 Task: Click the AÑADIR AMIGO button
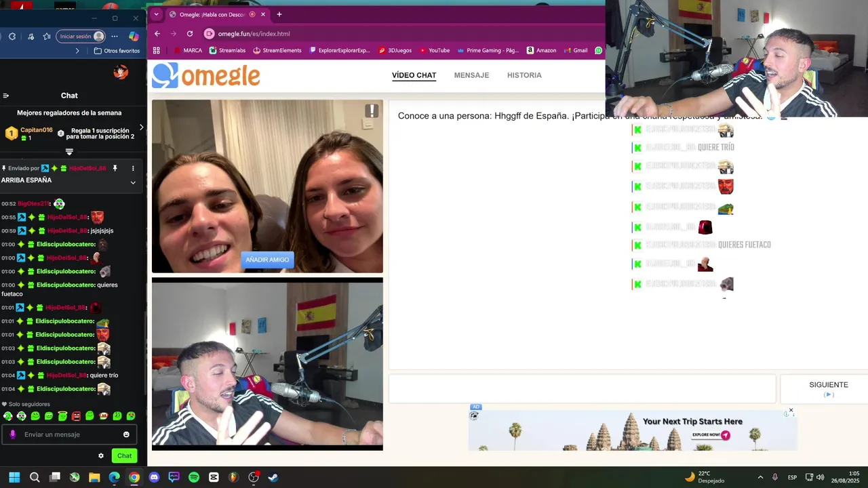click(x=267, y=260)
